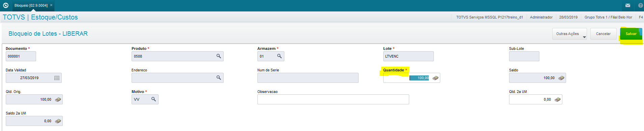Viewport: 644px width, 131px height.
Task: Click the Observacao text field
Action: coord(333,99)
